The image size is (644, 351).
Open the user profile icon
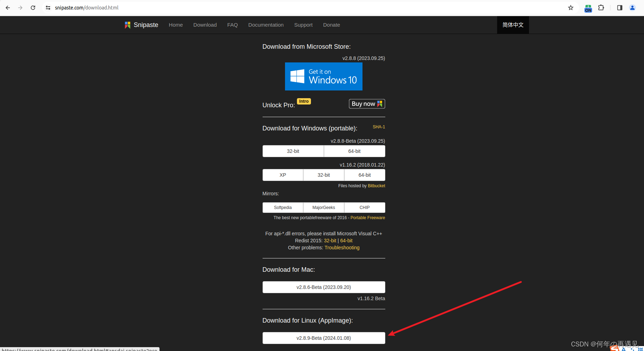point(632,8)
